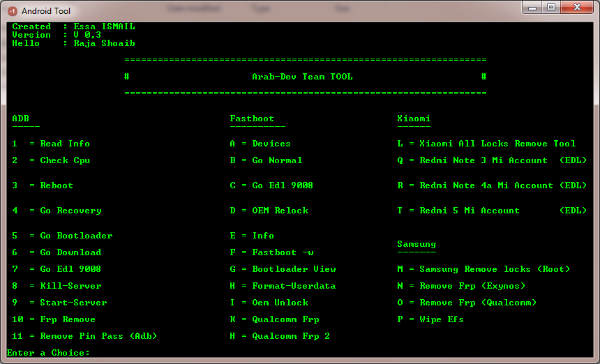
Task: Click the 'Enter a Choice:' prompt line
Action: [48, 353]
